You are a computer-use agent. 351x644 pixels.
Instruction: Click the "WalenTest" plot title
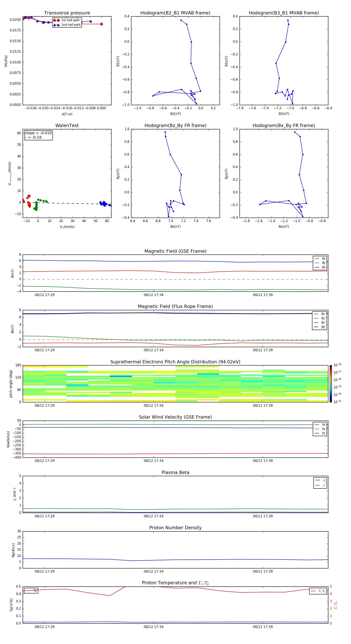click(x=67, y=125)
